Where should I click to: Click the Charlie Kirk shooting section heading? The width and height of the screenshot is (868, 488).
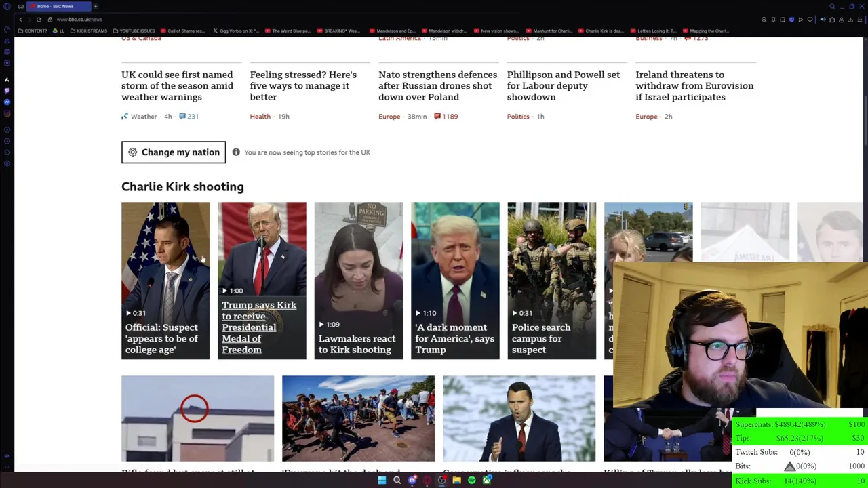pos(182,186)
